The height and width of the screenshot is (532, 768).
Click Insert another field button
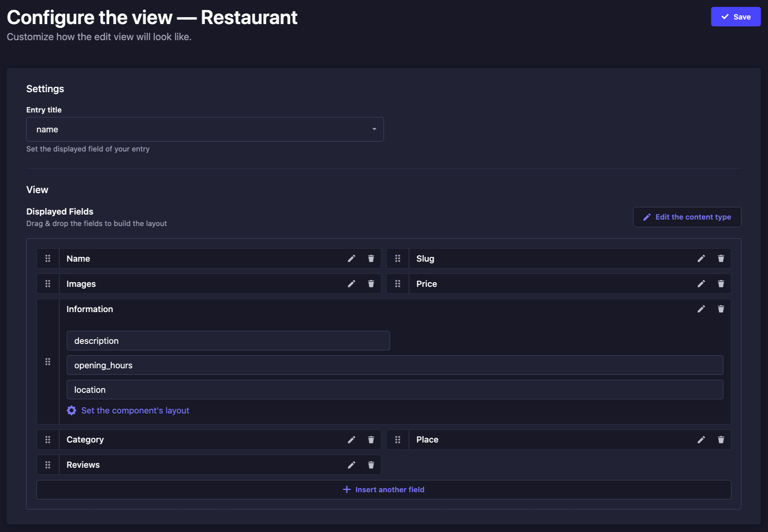[384, 490]
